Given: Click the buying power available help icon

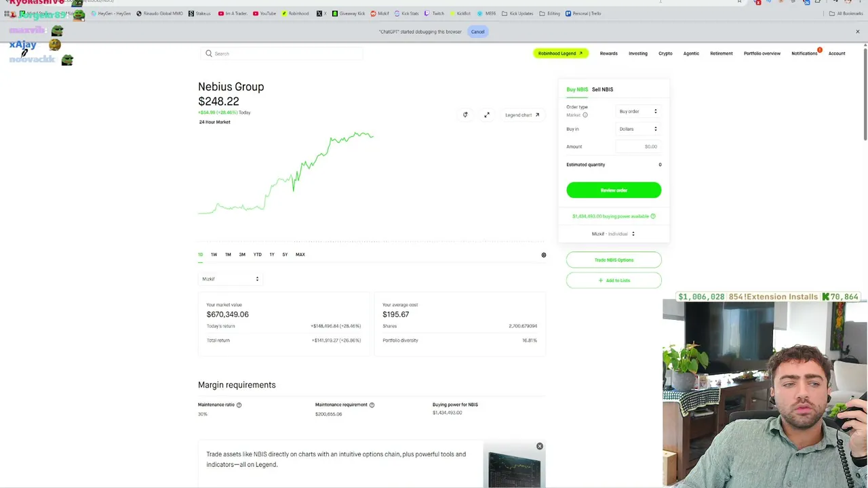Looking at the screenshot, I should point(653,216).
